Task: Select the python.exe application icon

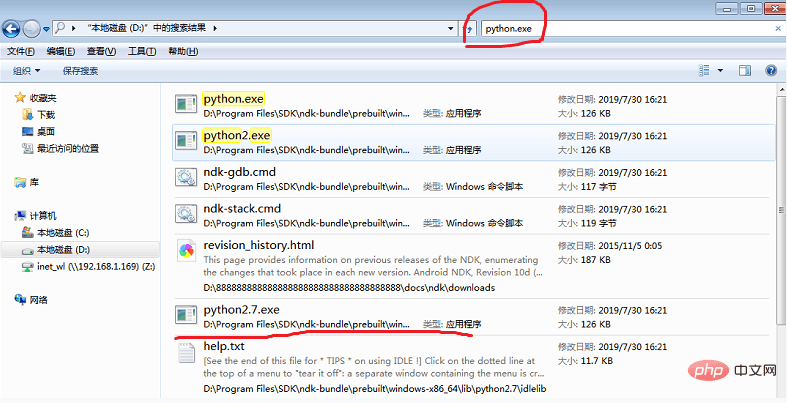Action: [x=186, y=103]
